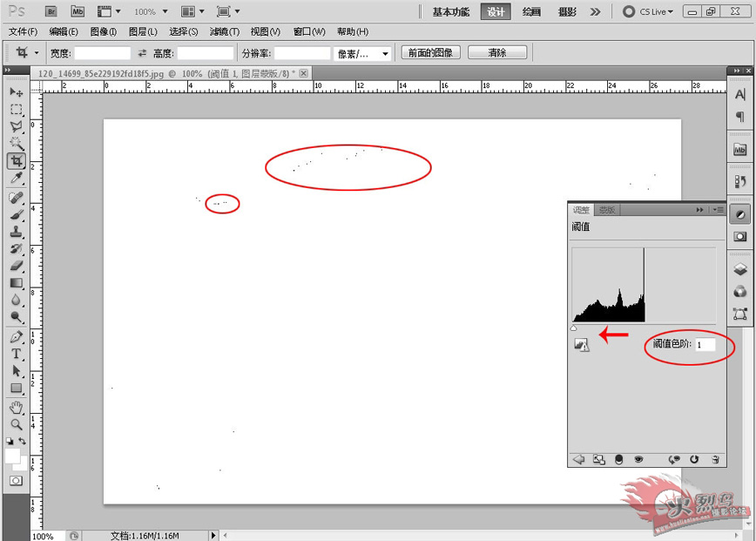This screenshot has height=541, width=756.
Task: Select the Path Selection tool
Action: click(16, 371)
